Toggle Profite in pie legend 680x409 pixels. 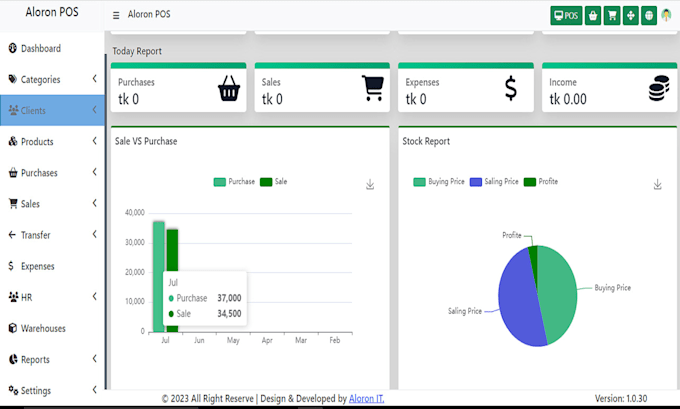tap(541, 182)
